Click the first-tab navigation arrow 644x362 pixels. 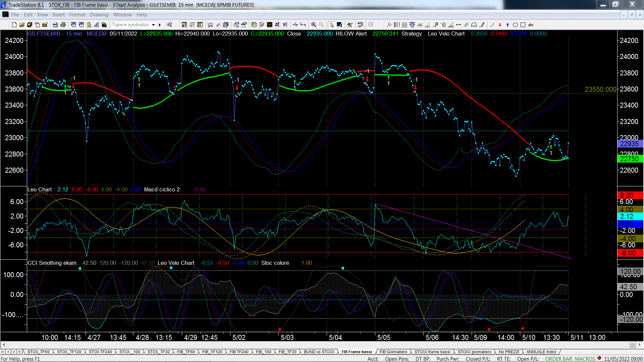pyautogui.click(x=3, y=352)
